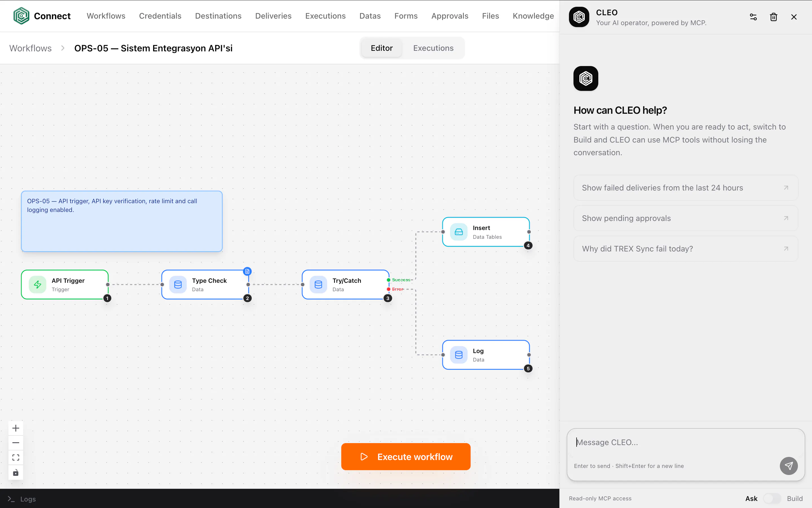Click the Read-only MCP access status text
The width and height of the screenshot is (812, 508).
[600, 498]
